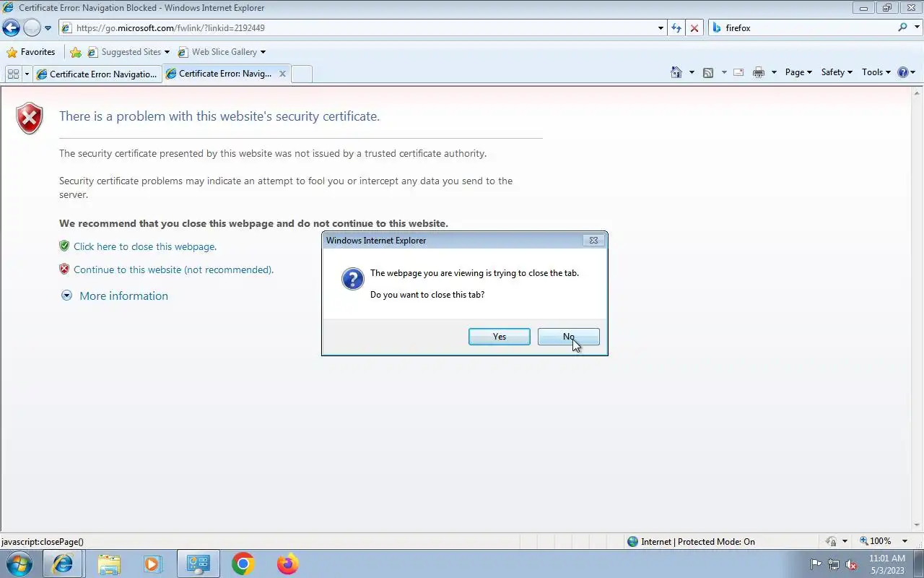
Task: Click the taskbar clock 11:01 AM
Action: coord(886,558)
